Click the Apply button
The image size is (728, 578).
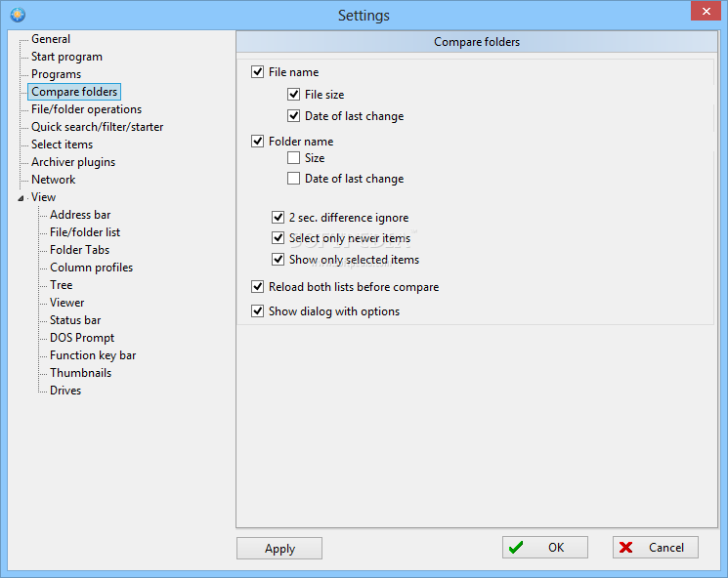click(x=279, y=549)
